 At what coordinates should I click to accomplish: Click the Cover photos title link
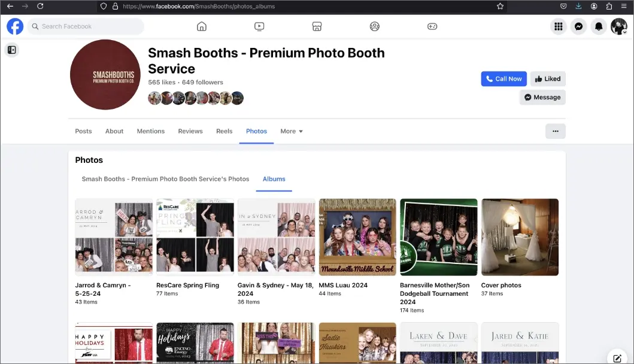[501, 285]
